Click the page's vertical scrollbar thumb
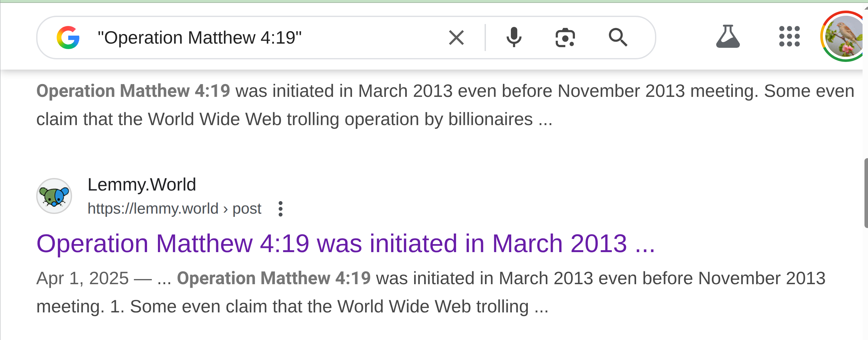Viewport: 868px width, 340px height. [x=866, y=193]
